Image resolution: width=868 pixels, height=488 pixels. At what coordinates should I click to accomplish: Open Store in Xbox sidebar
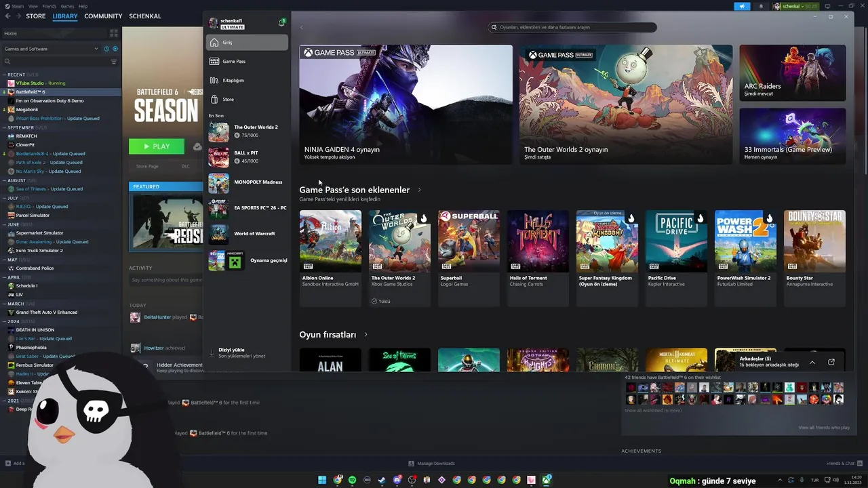pos(247,100)
